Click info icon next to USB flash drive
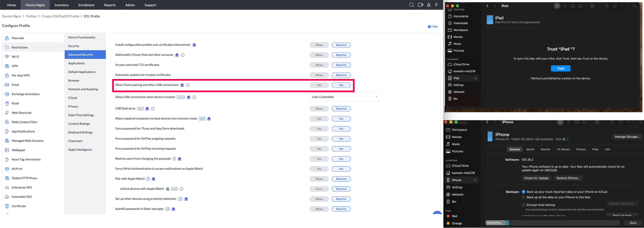The width and height of the screenshot is (644, 228). [x=153, y=109]
